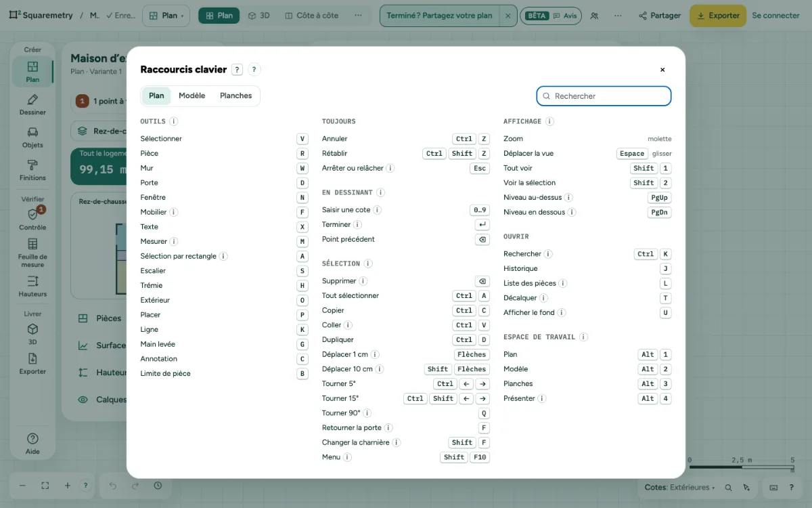Show info next to Tourner 90°
The image size is (812, 508).
[367, 413]
